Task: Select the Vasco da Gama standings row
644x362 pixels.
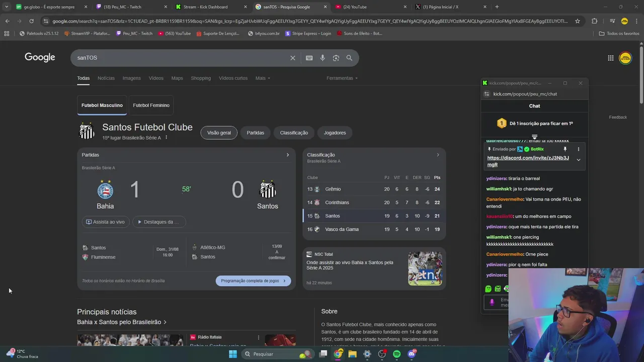Action: [x=374, y=229]
